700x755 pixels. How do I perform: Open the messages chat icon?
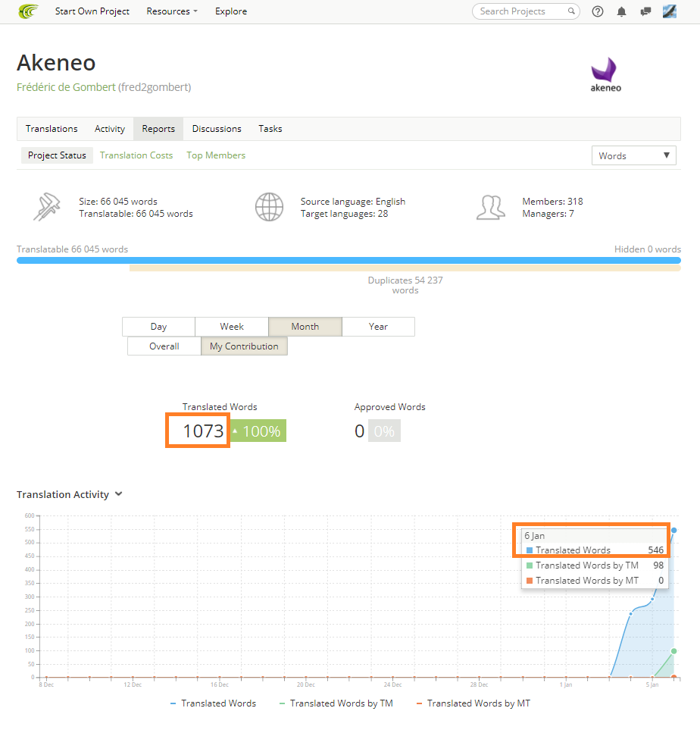pyautogui.click(x=645, y=11)
